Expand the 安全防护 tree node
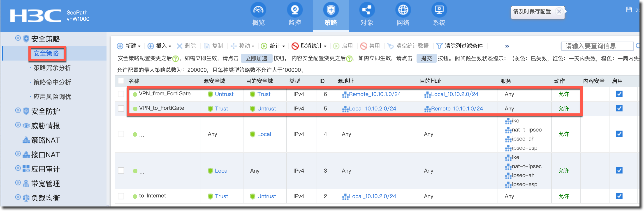The image size is (644, 211). coord(18,110)
